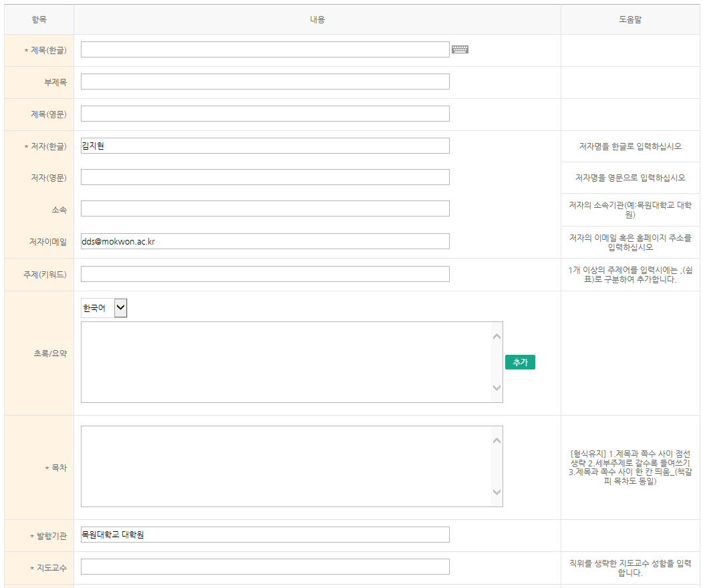The height and width of the screenshot is (588, 703).
Task: Click the 추가 button next to abstract
Action: click(x=520, y=362)
